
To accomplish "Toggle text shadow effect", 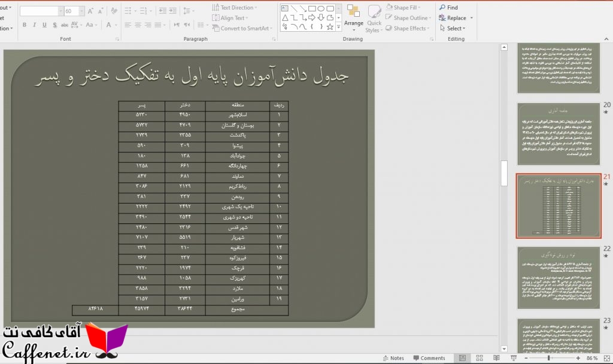I will pos(54,25).
